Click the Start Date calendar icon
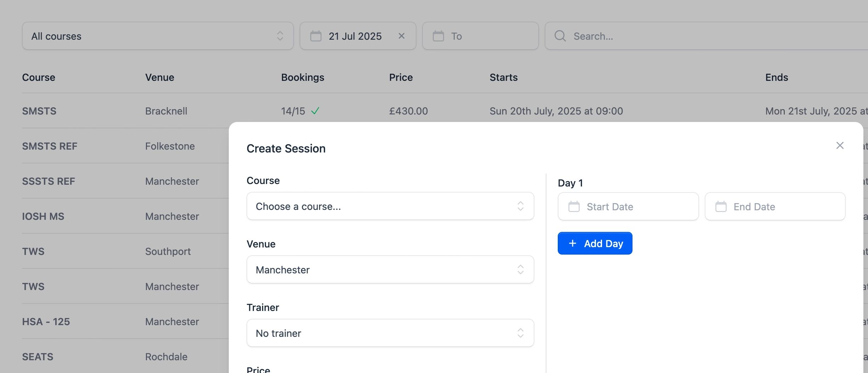This screenshot has height=373, width=868. [574, 206]
